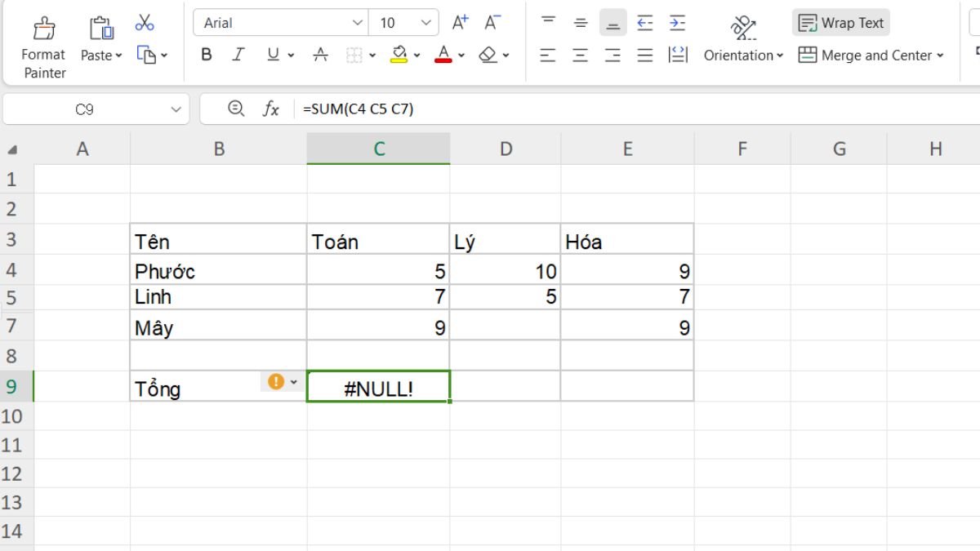Apply strikethrough formatting

tap(321, 55)
